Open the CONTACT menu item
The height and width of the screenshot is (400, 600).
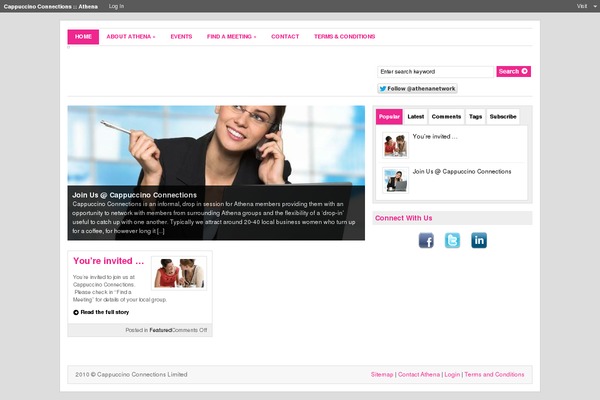(x=285, y=37)
